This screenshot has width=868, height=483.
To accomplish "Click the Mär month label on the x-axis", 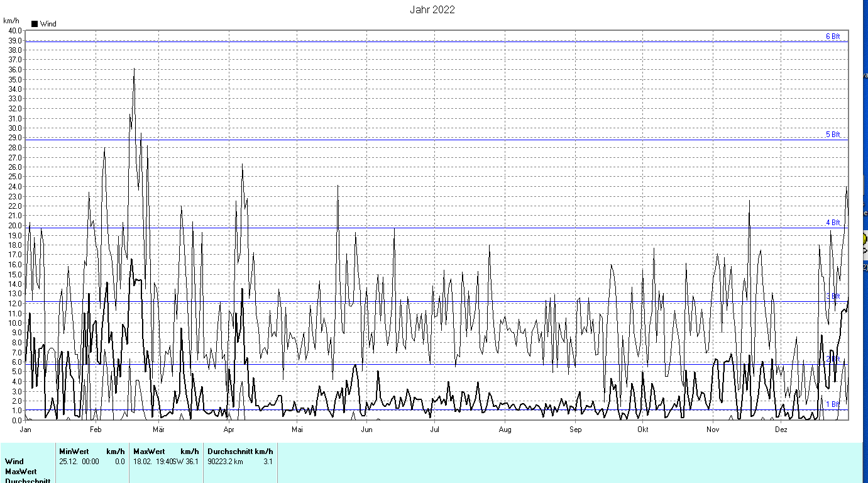I will pyautogui.click(x=158, y=430).
